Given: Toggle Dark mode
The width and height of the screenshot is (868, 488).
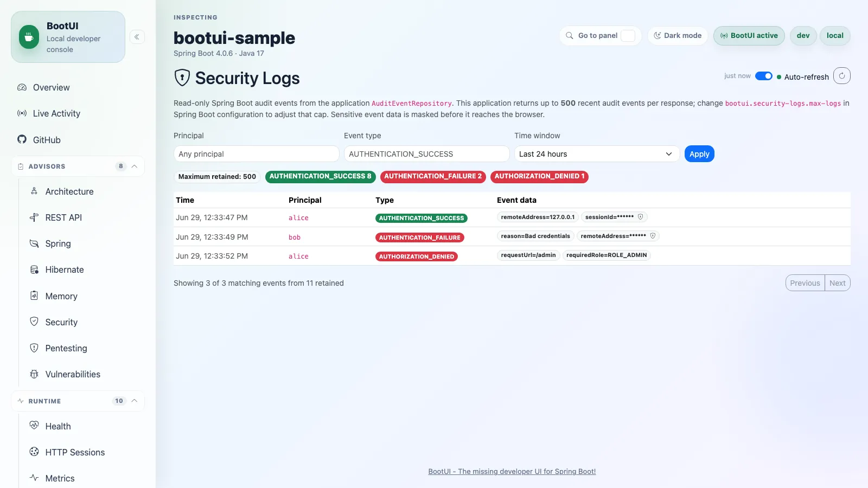Looking at the screenshot, I should point(678,36).
